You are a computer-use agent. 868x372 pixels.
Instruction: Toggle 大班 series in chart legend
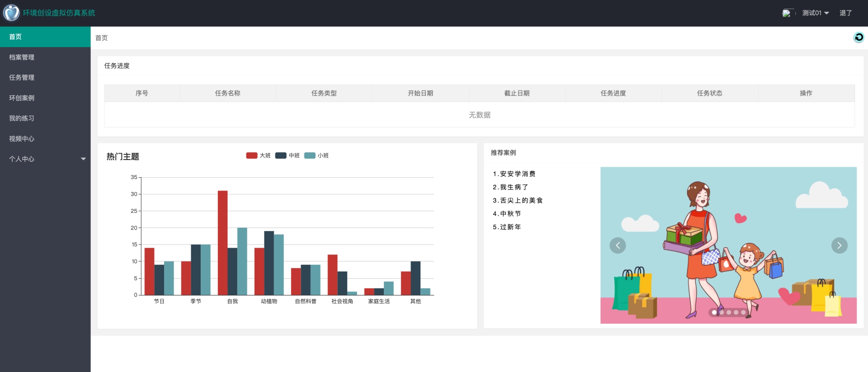pyautogui.click(x=258, y=155)
